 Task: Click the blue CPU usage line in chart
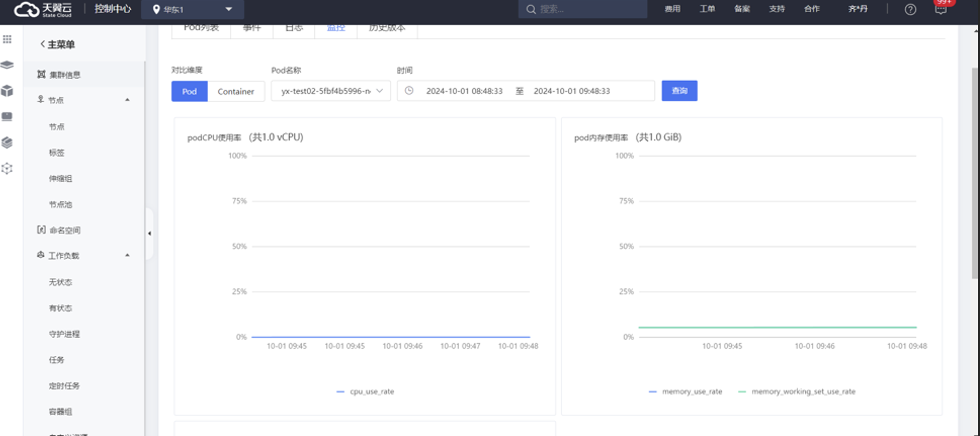[391, 337]
